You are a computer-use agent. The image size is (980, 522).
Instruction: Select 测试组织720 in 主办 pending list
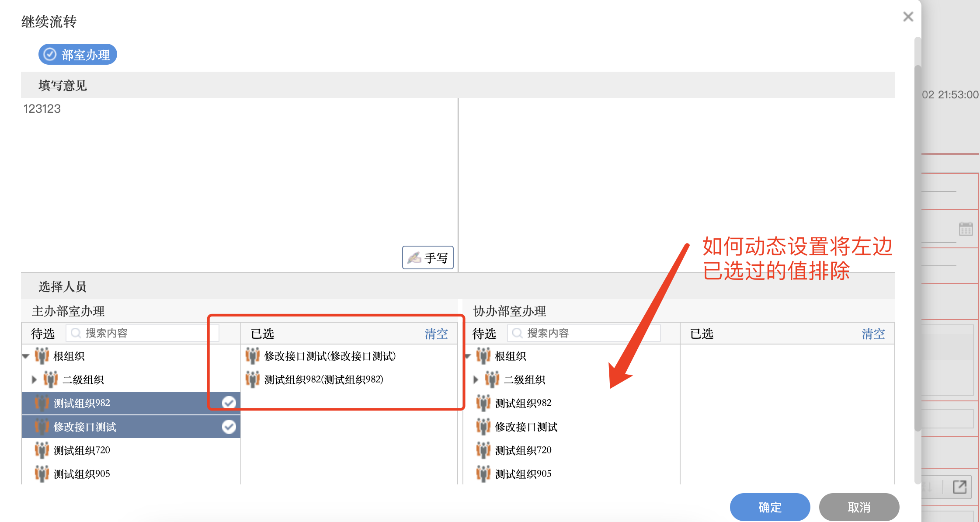pyautogui.click(x=81, y=450)
